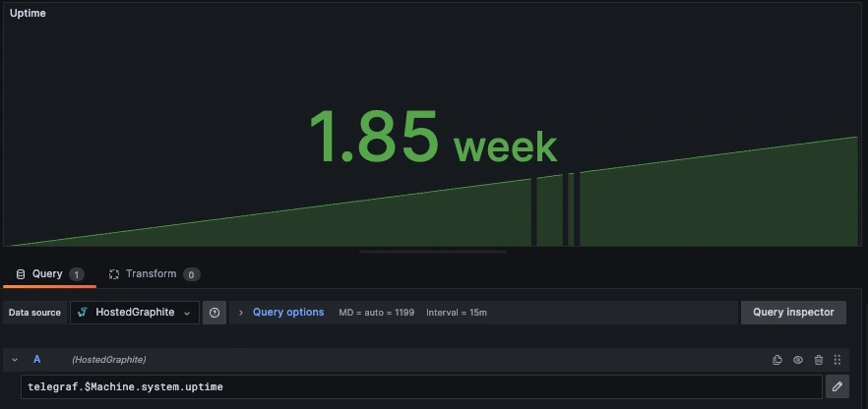Click the data source help icon
This screenshot has height=409, width=868.
click(x=215, y=313)
